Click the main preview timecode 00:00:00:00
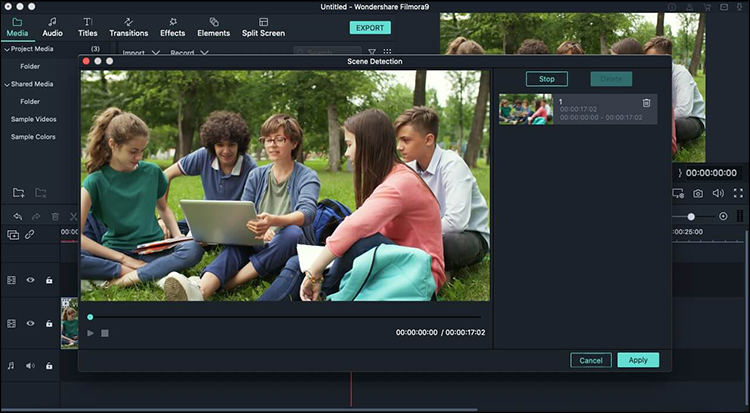 [711, 173]
